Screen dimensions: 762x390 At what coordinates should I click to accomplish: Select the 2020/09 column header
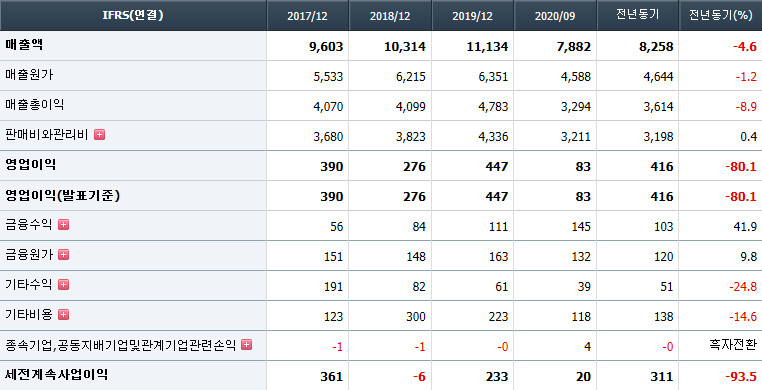[555, 15]
